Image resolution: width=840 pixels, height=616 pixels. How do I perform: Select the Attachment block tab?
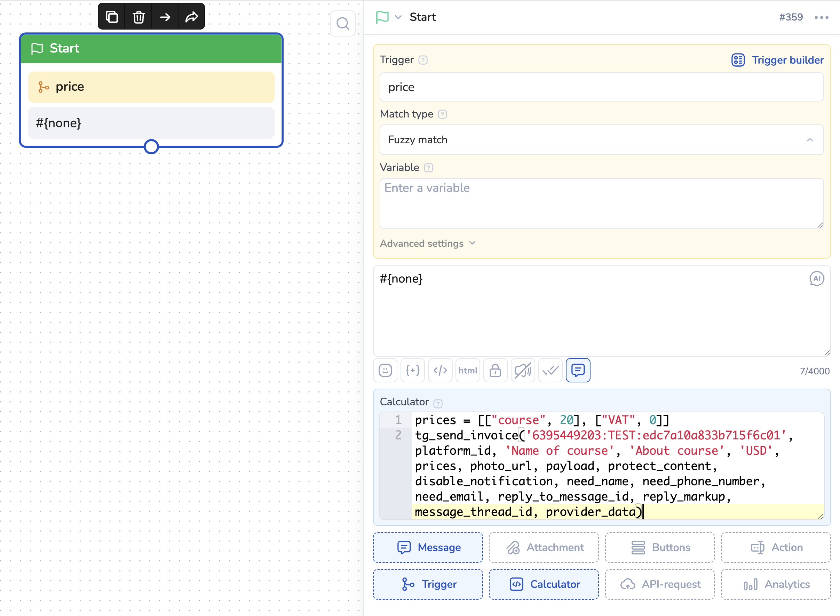pyautogui.click(x=543, y=548)
